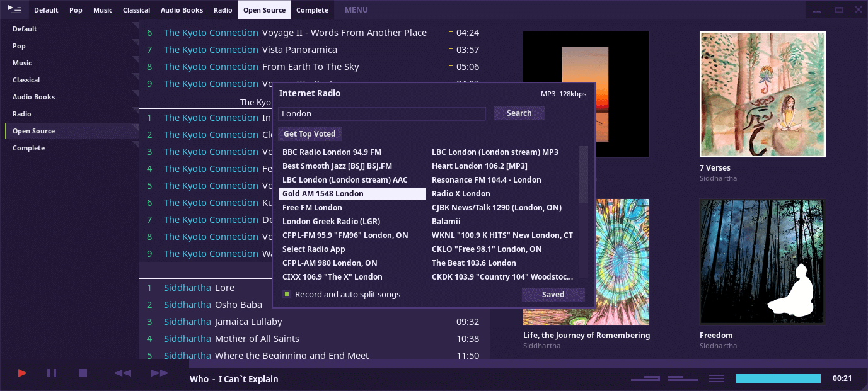Go back to the previous track
The height and width of the screenshot is (391, 868).
[122, 373]
